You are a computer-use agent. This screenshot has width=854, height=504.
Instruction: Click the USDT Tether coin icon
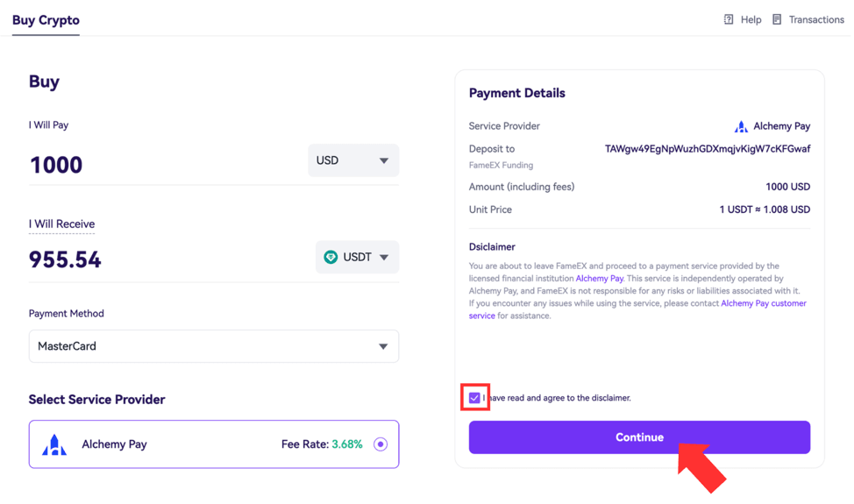[x=331, y=257]
